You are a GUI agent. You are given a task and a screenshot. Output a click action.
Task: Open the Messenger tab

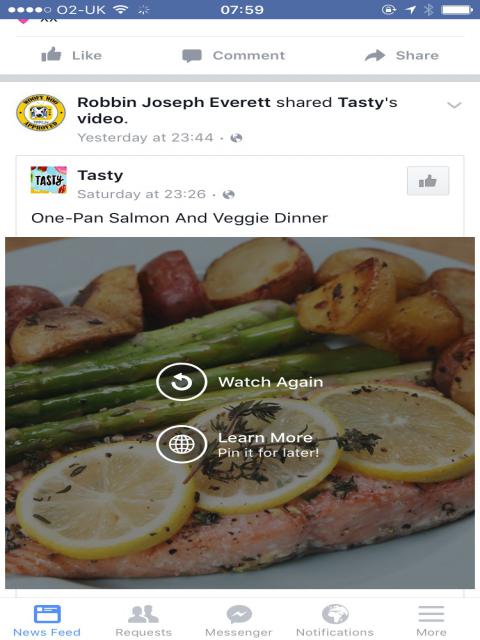click(x=239, y=620)
